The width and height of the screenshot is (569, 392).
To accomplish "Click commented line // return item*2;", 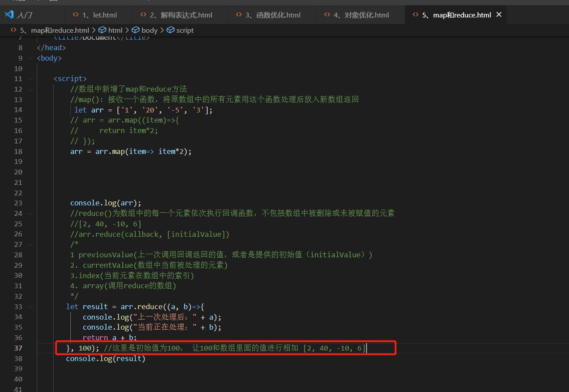I will [x=114, y=130].
